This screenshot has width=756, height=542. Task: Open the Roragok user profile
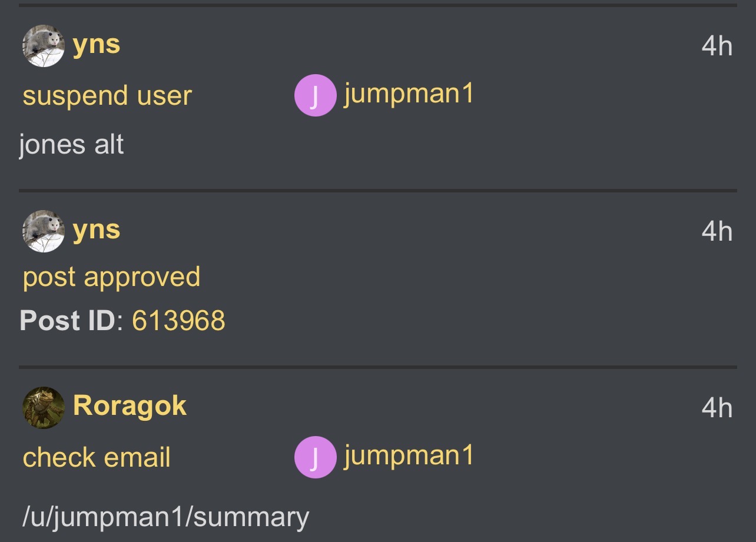tap(130, 406)
